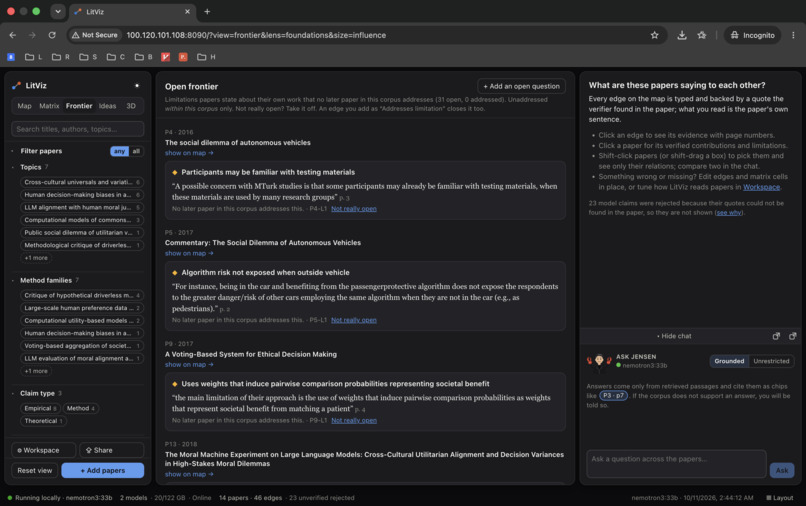The height and width of the screenshot is (506, 806).
Task: Click the Add papers button
Action: tap(103, 470)
